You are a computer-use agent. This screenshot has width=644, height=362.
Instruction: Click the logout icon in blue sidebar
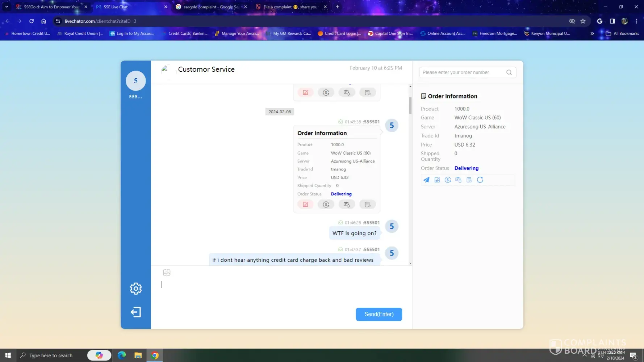(x=136, y=312)
